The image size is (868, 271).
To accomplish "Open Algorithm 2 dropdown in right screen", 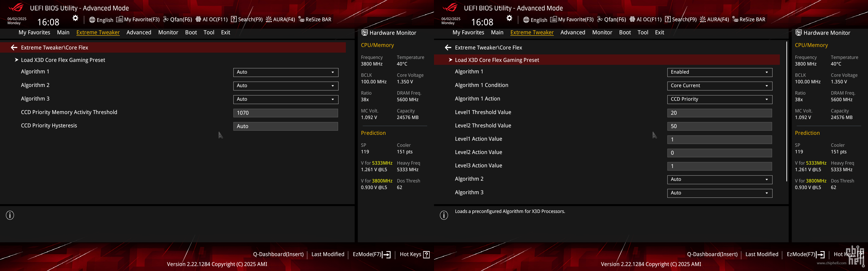I will (720, 180).
